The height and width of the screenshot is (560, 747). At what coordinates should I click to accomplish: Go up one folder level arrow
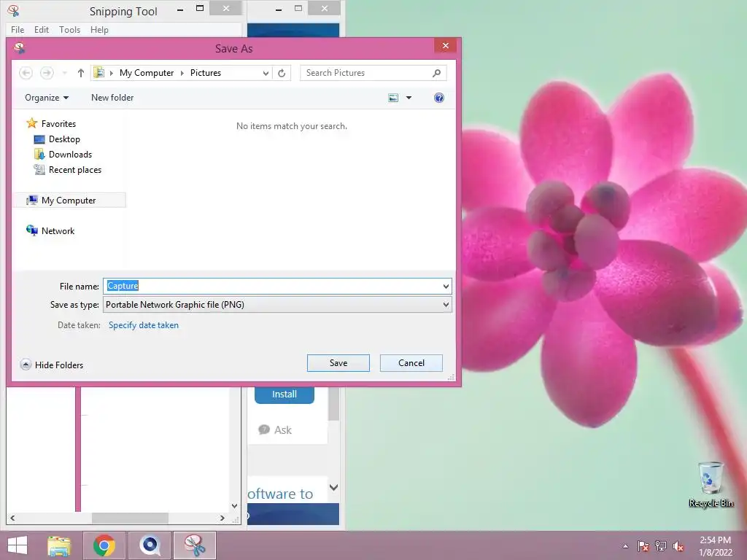point(80,73)
